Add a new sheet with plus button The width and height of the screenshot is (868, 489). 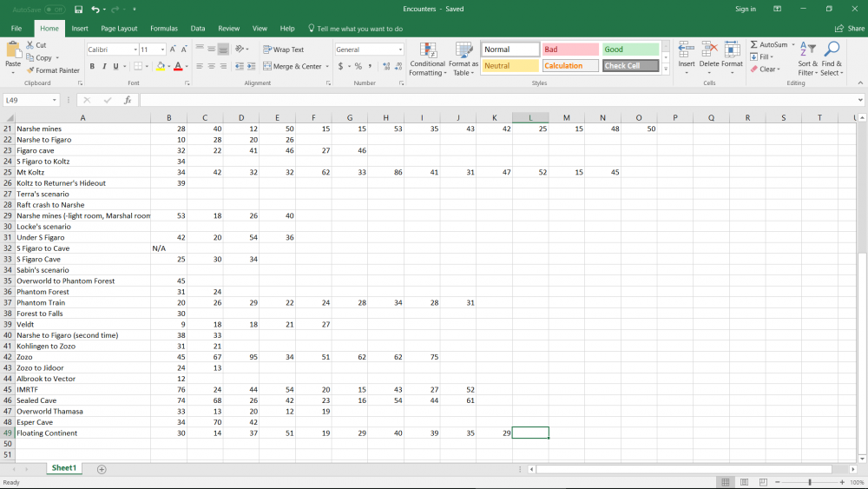tap(102, 469)
